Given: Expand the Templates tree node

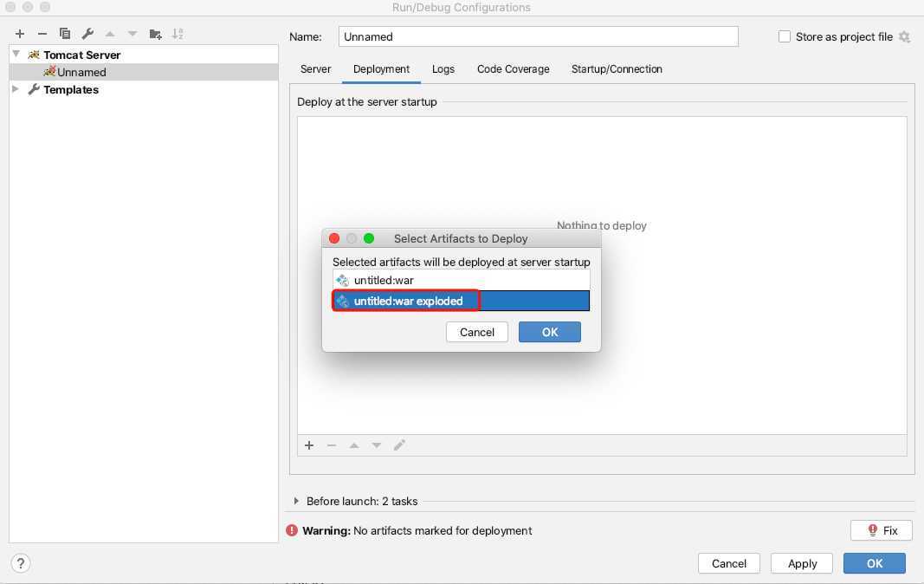Looking at the screenshot, I should [x=16, y=89].
